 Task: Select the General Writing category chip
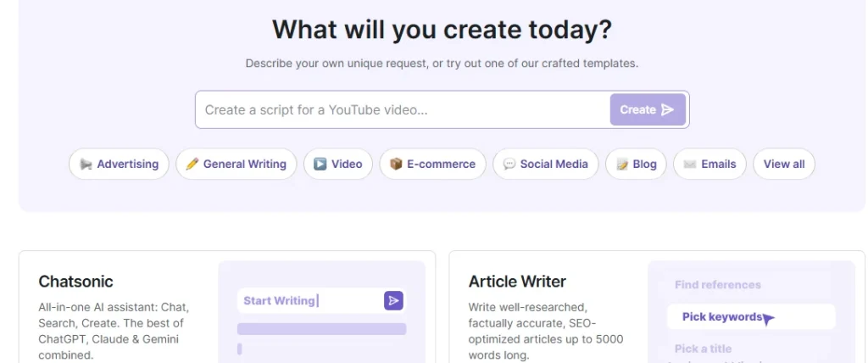coord(236,164)
